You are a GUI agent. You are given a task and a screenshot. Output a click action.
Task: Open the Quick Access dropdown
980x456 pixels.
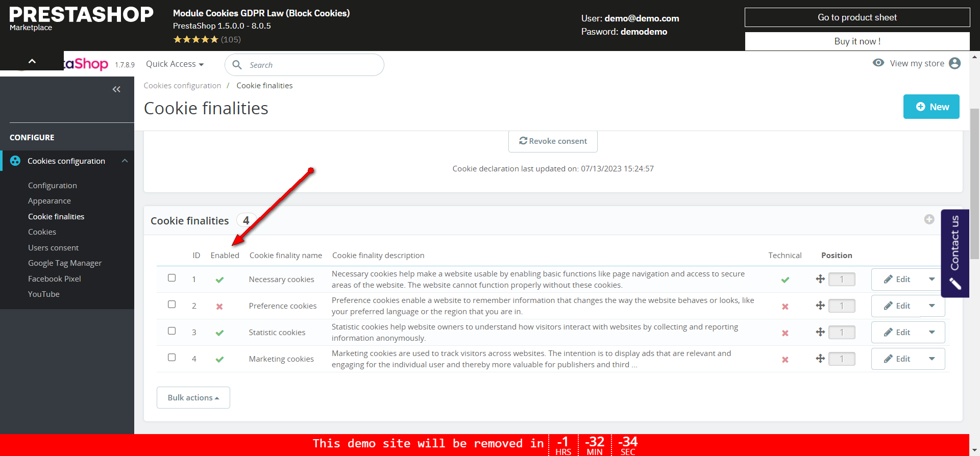click(x=175, y=64)
